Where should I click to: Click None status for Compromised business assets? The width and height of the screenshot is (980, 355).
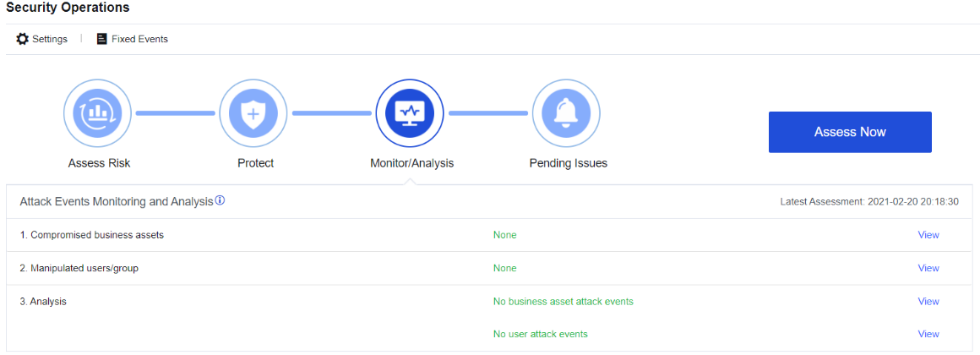505,235
